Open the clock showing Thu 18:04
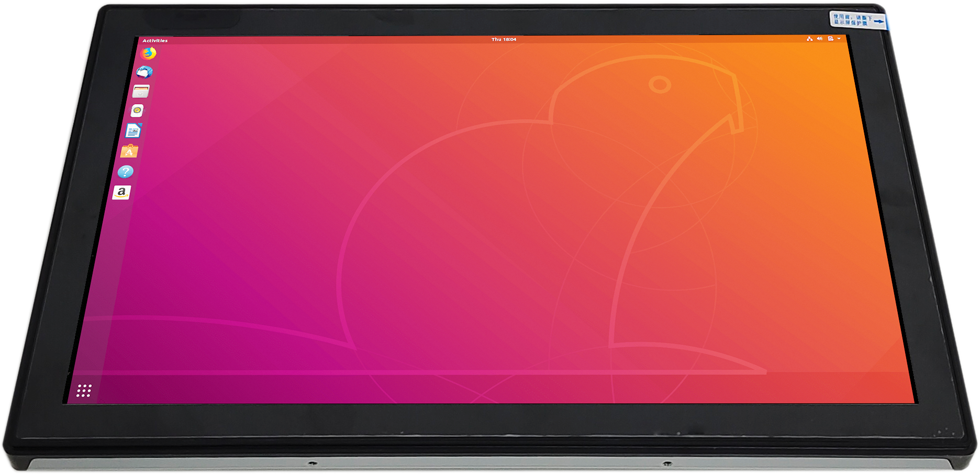The height and width of the screenshot is (474, 980). click(504, 39)
